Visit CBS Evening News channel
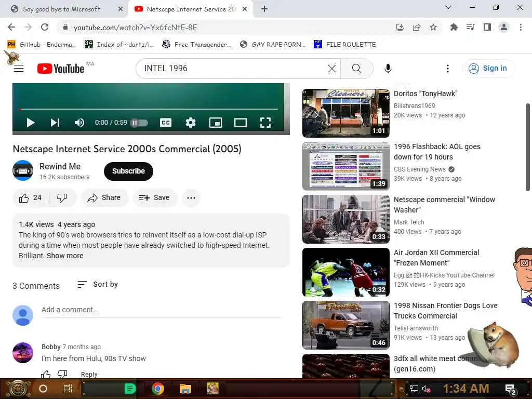Screen dimensions: 532x399 click(x=420, y=169)
